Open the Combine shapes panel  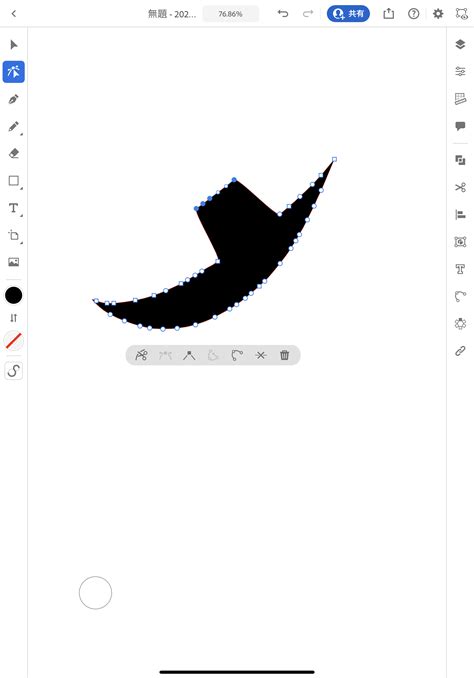(460, 160)
